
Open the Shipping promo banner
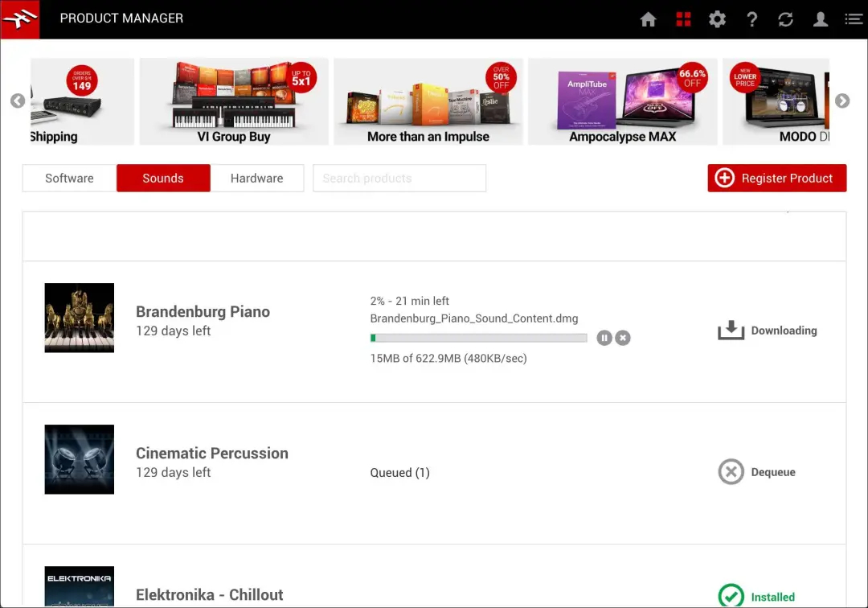(82, 101)
